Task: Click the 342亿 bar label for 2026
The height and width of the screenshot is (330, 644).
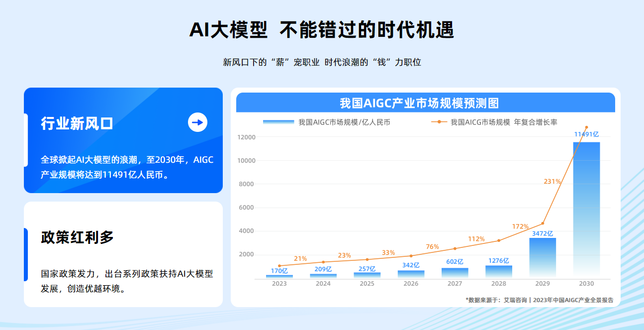Action: 411,265
